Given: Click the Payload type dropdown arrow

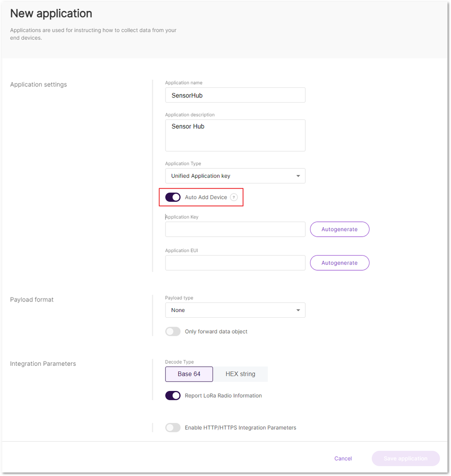Looking at the screenshot, I should point(298,310).
